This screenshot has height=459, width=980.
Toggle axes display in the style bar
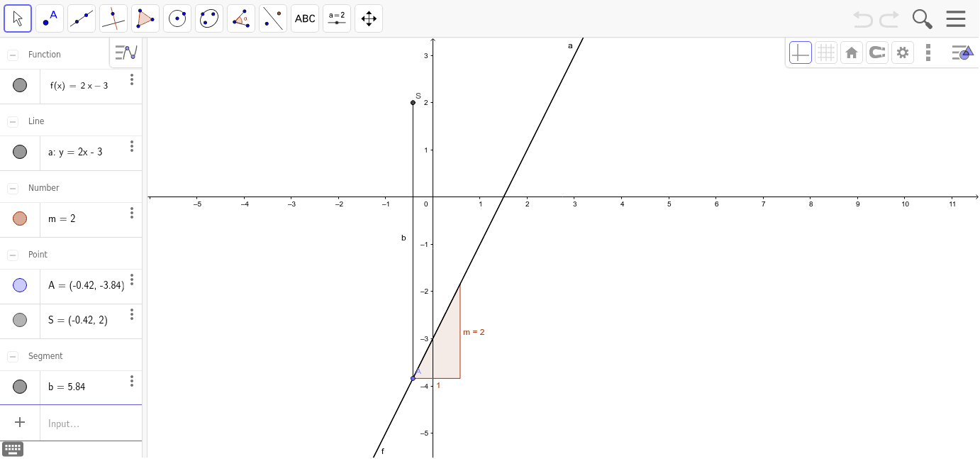[x=801, y=52]
